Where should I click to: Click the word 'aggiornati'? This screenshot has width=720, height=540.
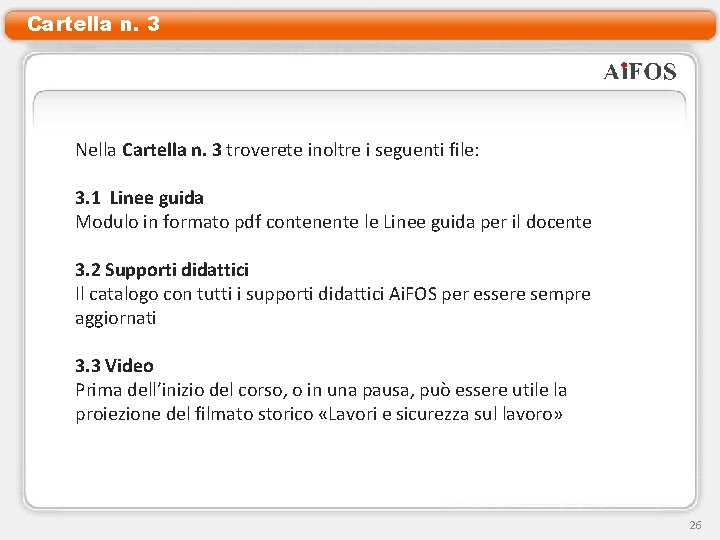(116, 318)
